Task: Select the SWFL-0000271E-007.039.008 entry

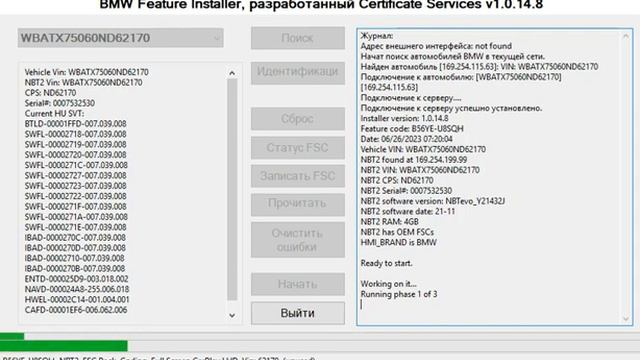Action: [76, 227]
